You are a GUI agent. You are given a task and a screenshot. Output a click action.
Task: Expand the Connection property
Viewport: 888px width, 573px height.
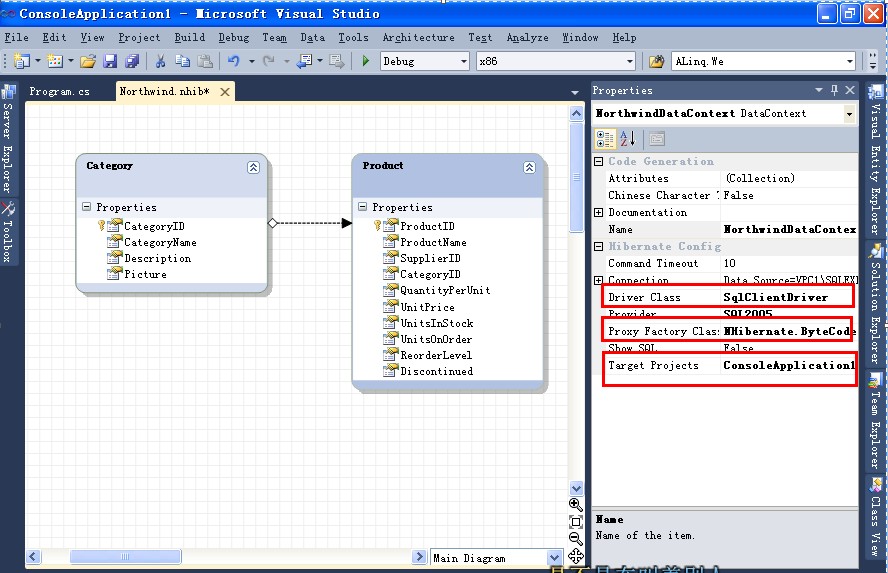click(x=599, y=280)
